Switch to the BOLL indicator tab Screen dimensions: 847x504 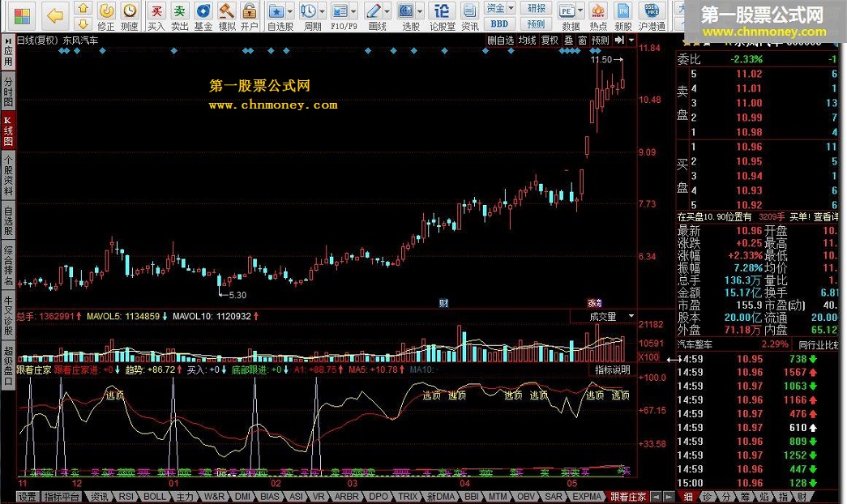155,497
